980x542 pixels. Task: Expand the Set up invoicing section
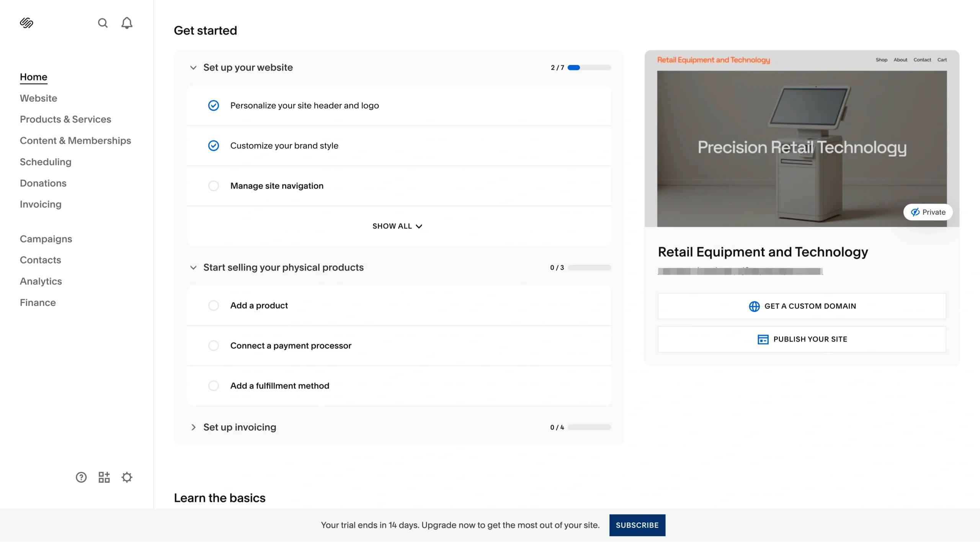(194, 427)
